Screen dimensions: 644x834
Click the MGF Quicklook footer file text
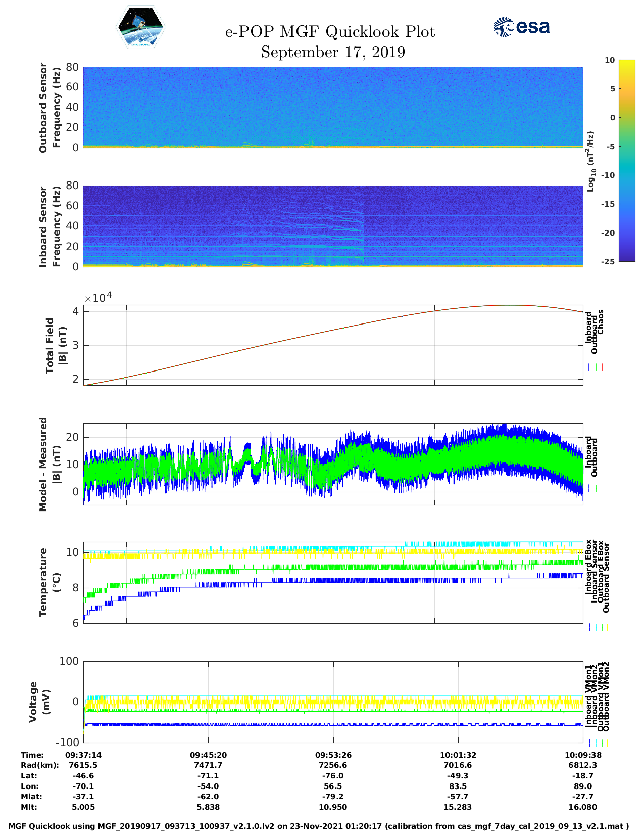[x=319, y=826]
